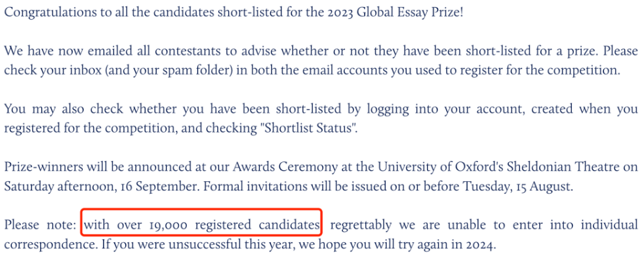Click "Please note:" at the final paragraph start
The height and width of the screenshot is (264, 644).
(40, 225)
